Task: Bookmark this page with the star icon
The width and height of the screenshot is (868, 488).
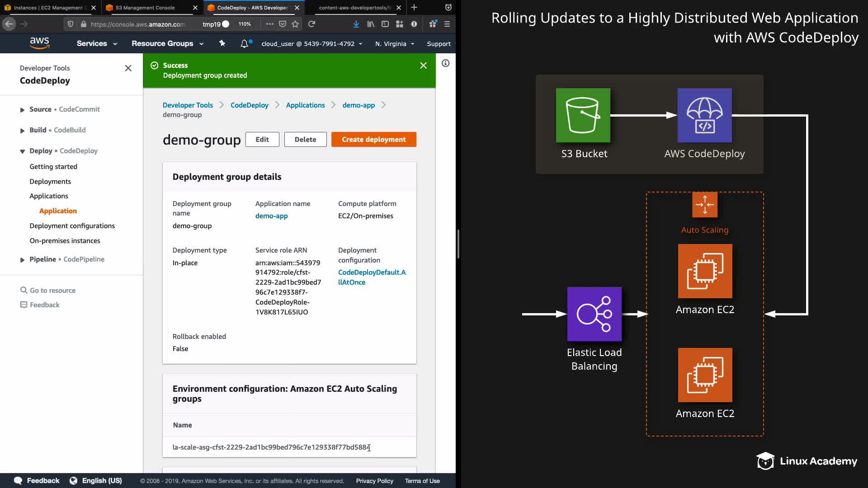Action: (295, 24)
